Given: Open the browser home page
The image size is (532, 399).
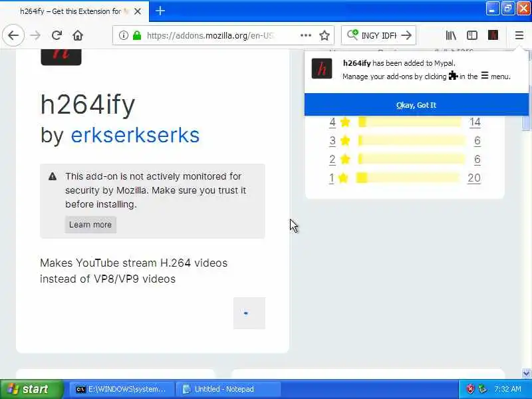Looking at the screenshot, I should [x=78, y=35].
